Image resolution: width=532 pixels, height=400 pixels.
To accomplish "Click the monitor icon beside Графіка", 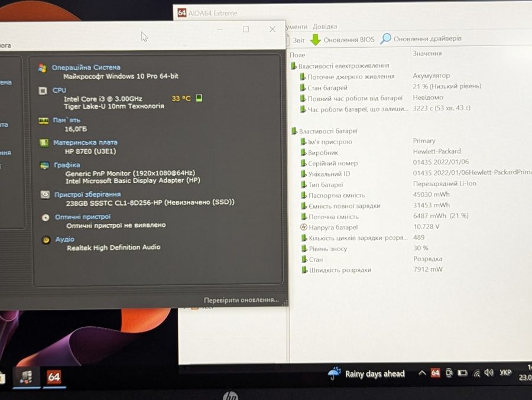I will tap(45, 165).
